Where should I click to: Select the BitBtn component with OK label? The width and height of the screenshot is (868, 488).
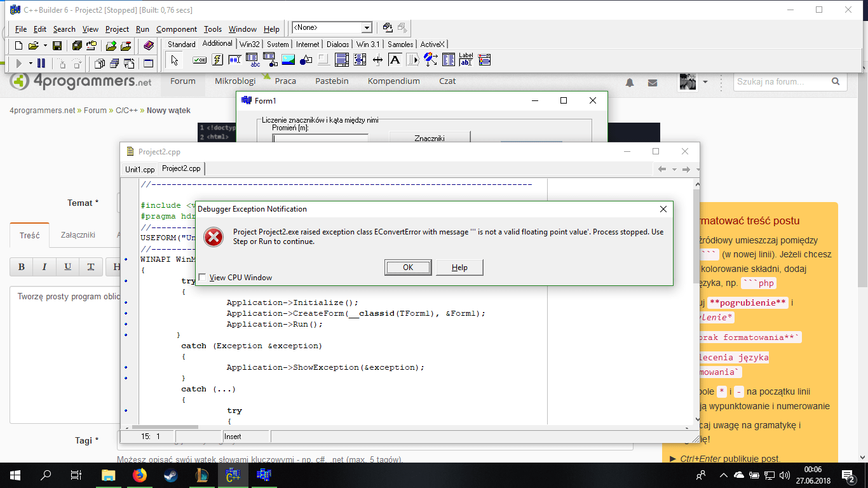coord(199,60)
